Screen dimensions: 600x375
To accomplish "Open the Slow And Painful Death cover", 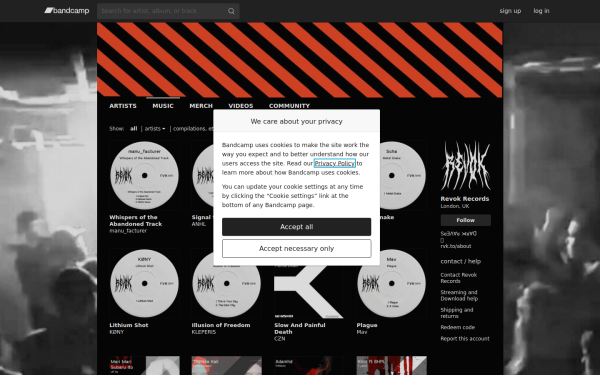I will point(309,292).
